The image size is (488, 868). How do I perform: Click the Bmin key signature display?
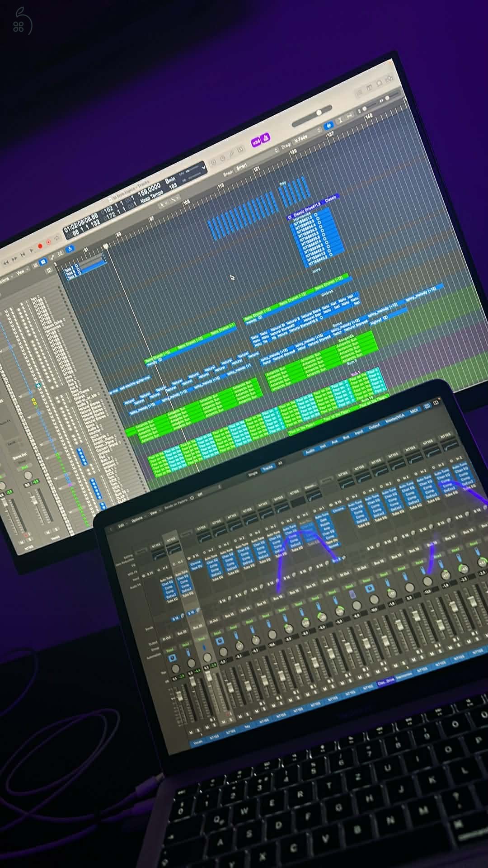(170, 180)
